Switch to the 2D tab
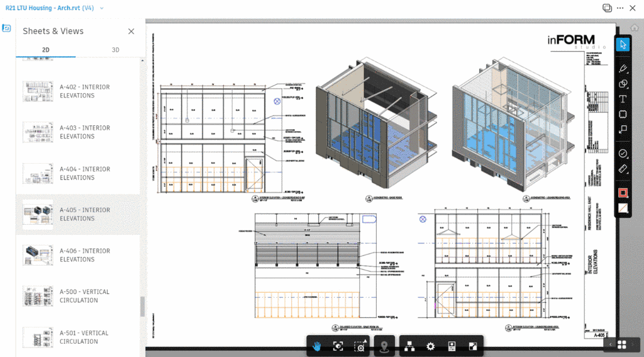This screenshot has height=357, width=644. pyautogui.click(x=46, y=50)
